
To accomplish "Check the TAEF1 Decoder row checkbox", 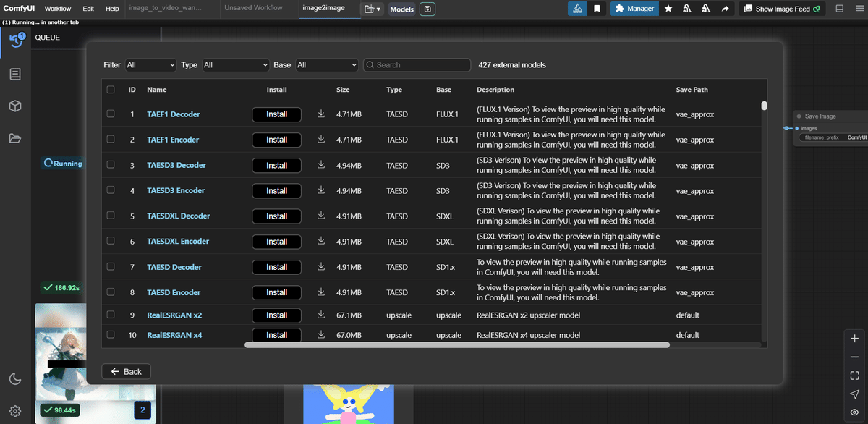I will 111,114.
